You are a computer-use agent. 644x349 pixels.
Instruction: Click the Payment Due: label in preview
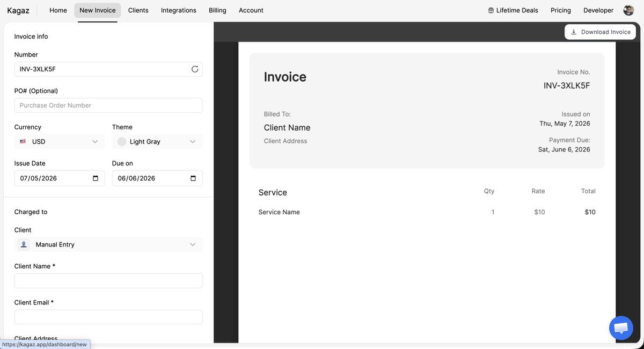(569, 140)
